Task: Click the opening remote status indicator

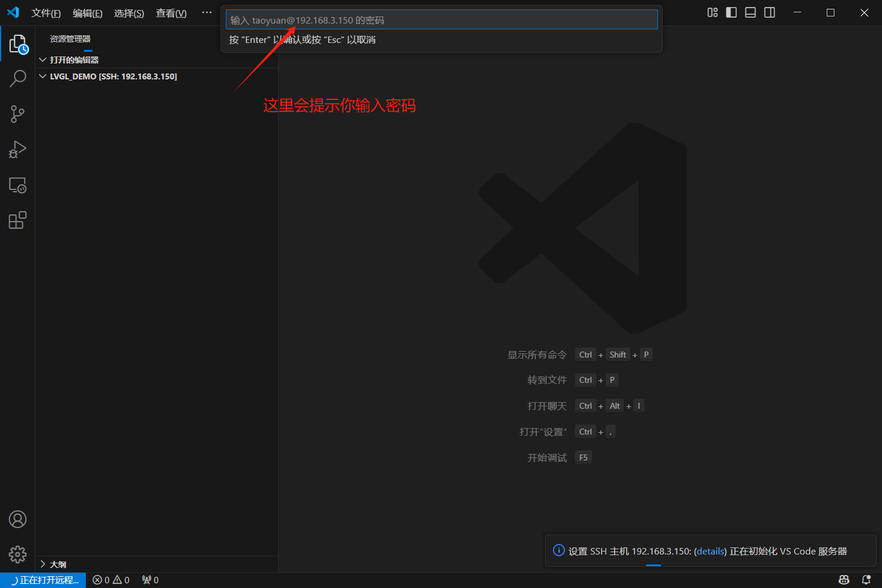Action: (44, 580)
